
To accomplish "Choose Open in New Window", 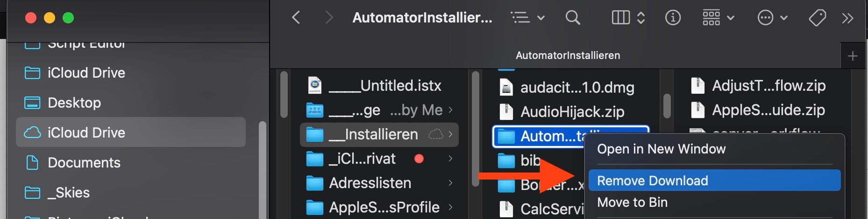I will coord(661,149).
